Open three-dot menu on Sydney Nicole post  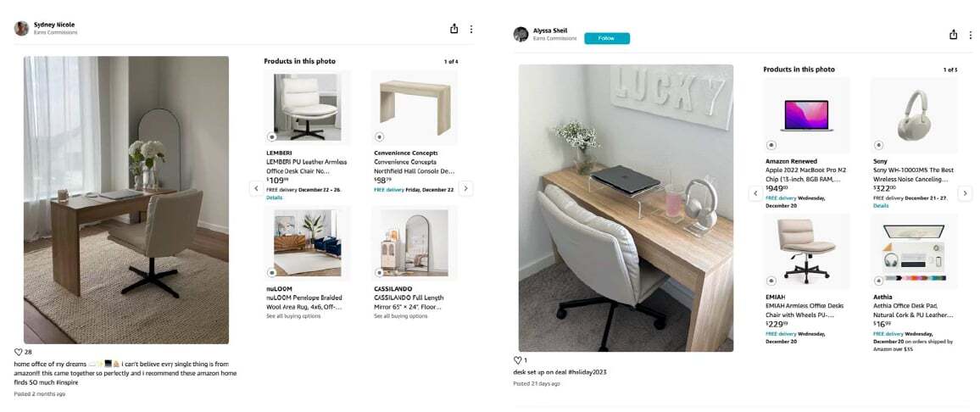(x=471, y=29)
